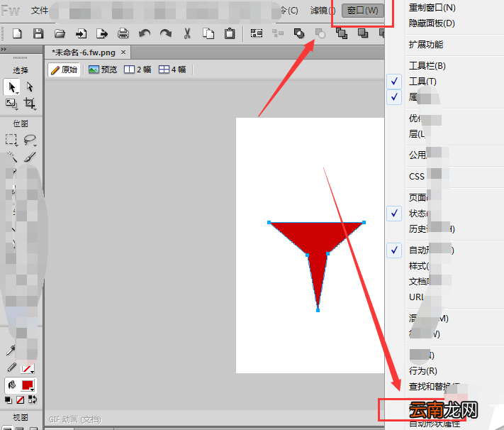Screen dimensions: 504x430
Task: Select the Scale tool
Action: click(x=11, y=104)
